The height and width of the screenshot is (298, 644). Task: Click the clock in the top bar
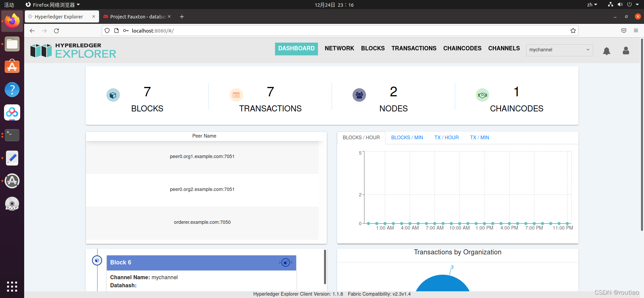tap(334, 5)
